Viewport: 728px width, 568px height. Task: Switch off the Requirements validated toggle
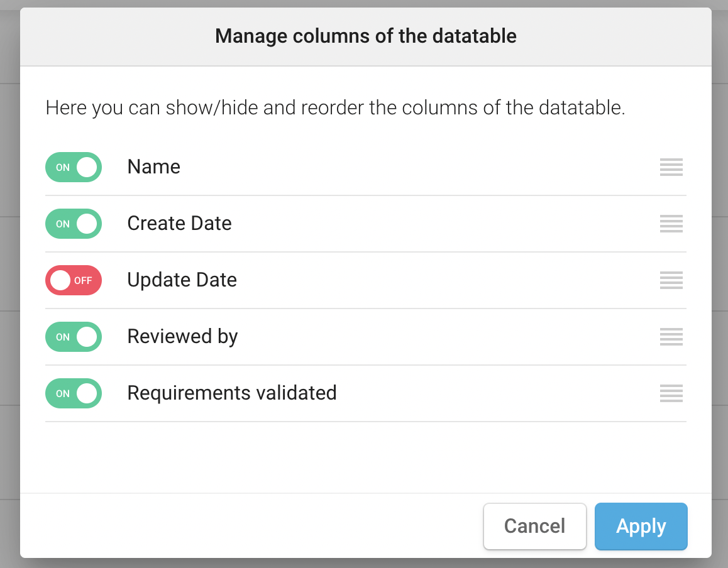click(74, 393)
